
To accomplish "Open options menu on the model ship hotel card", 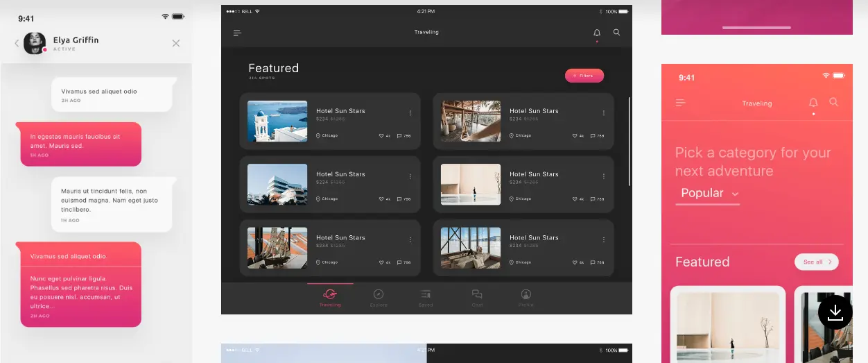I will point(410,239).
